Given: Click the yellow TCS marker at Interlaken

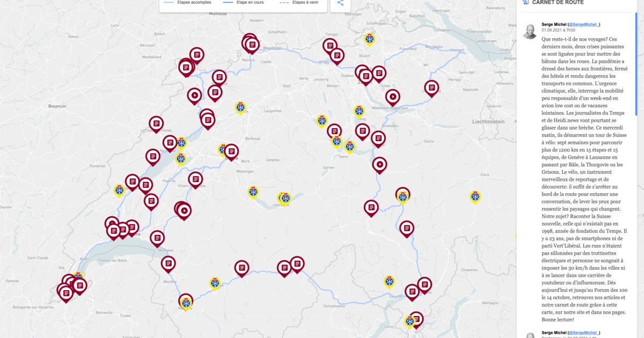Looking at the screenshot, I should pyautogui.click(x=285, y=198).
